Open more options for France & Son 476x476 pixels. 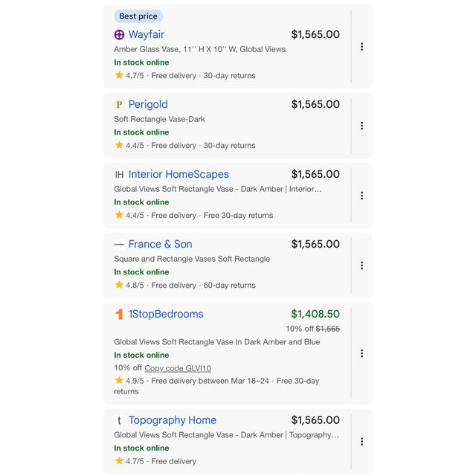[361, 266]
